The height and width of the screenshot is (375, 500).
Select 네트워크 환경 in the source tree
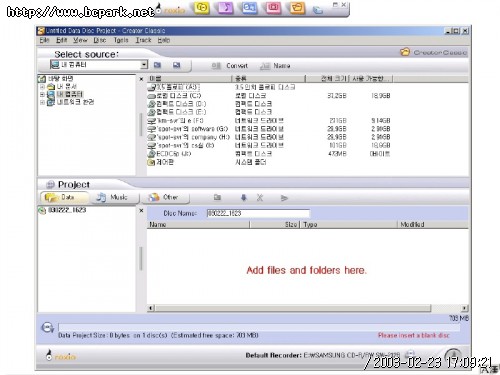click(75, 102)
